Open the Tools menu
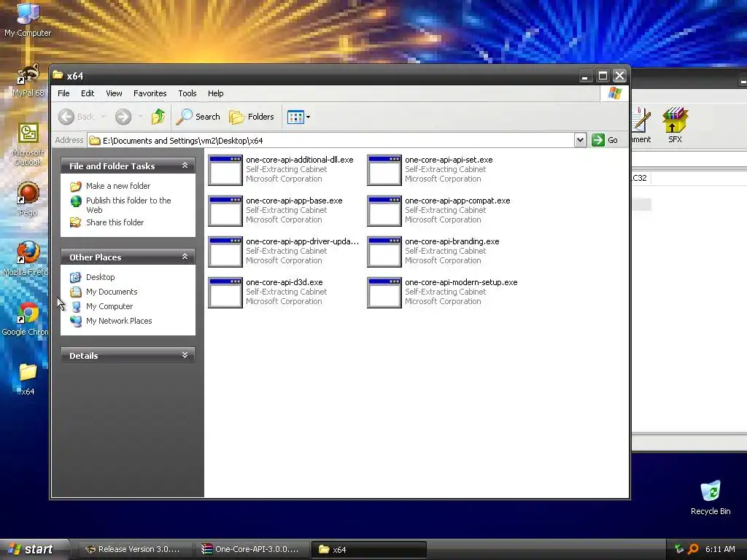 187,93
